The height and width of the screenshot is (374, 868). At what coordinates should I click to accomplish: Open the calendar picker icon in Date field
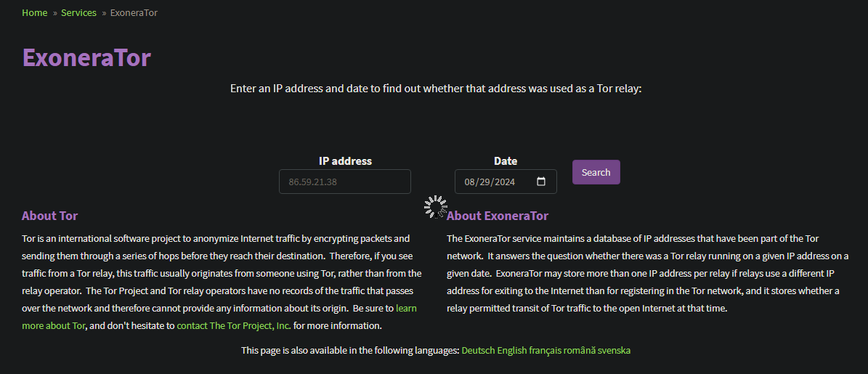(x=541, y=182)
